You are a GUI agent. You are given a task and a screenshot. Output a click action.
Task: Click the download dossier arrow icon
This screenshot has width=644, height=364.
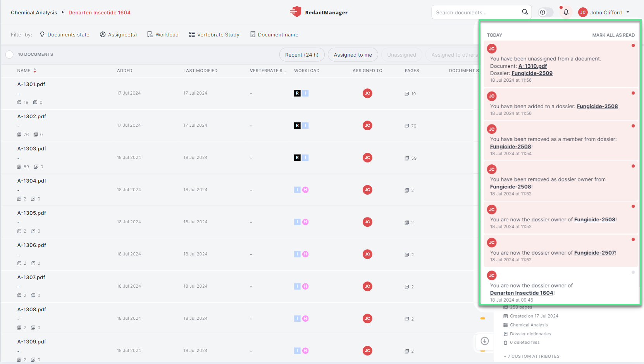click(484, 341)
